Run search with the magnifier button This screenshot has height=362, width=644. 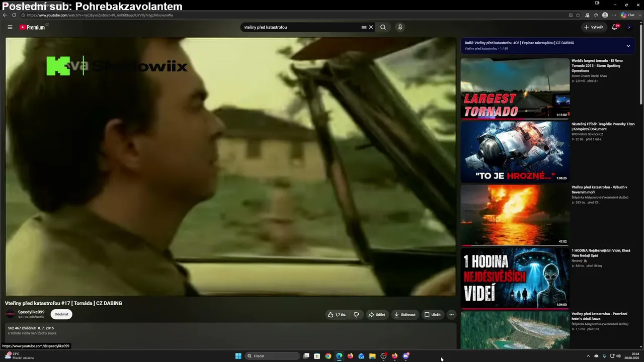(383, 27)
